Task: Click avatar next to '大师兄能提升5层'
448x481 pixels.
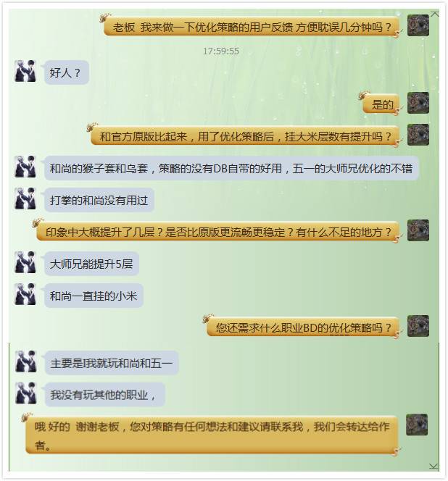Action: pos(25,262)
